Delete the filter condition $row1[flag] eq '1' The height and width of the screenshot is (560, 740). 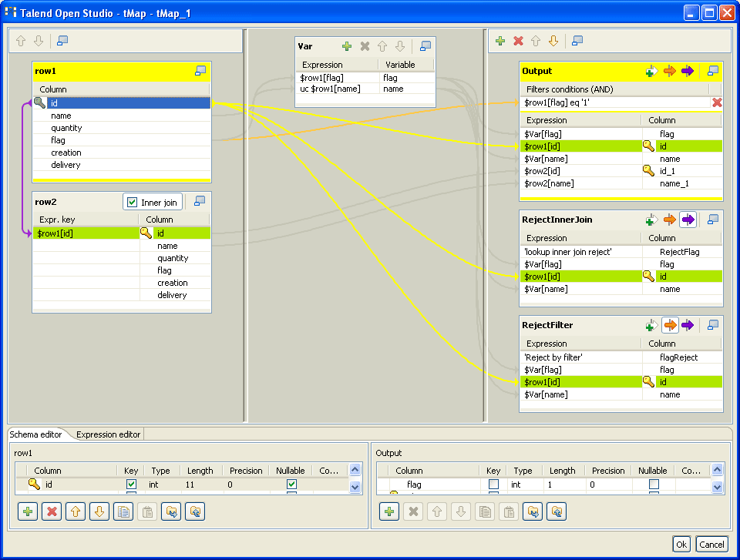tap(717, 102)
